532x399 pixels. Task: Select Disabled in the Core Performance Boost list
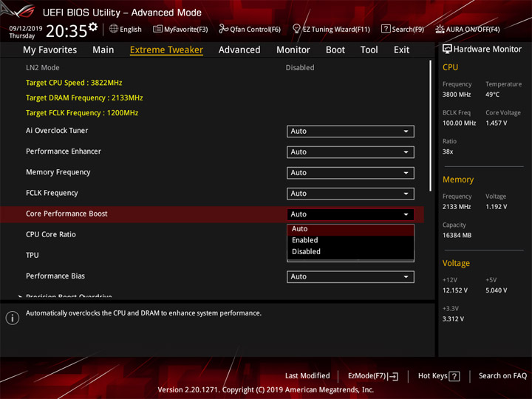click(350, 252)
